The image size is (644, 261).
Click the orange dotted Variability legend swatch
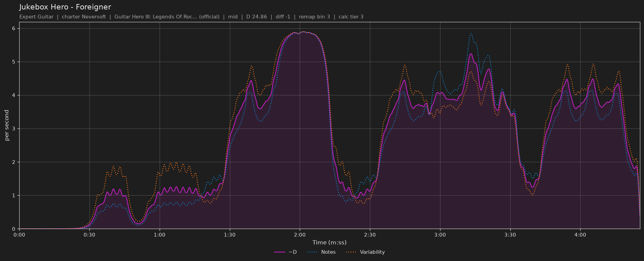(x=352, y=252)
